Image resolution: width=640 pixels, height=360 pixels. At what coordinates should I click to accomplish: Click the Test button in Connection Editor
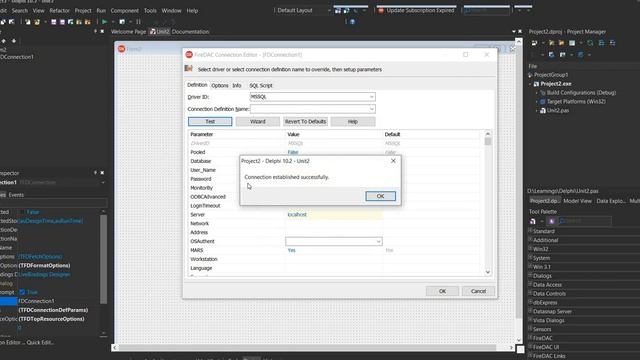pyautogui.click(x=210, y=122)
